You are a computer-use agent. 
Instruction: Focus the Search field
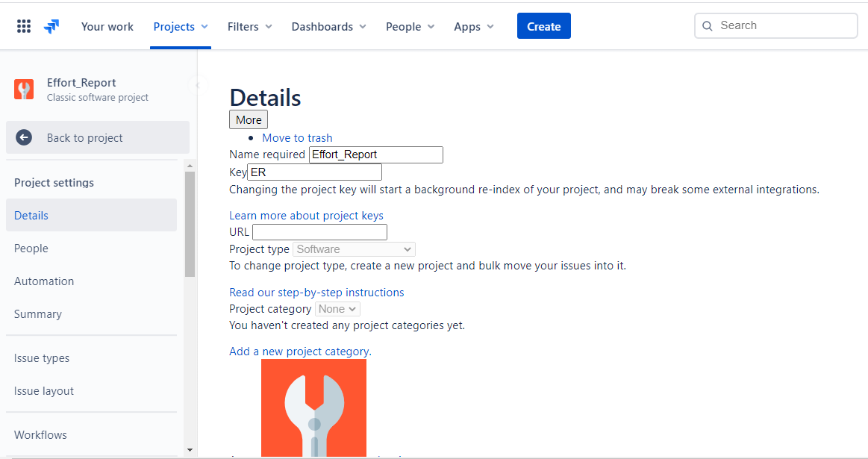coord(775,25)
